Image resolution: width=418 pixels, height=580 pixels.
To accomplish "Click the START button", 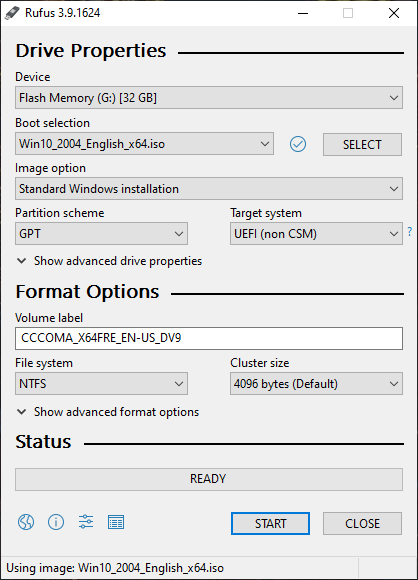I will (270, 523).
